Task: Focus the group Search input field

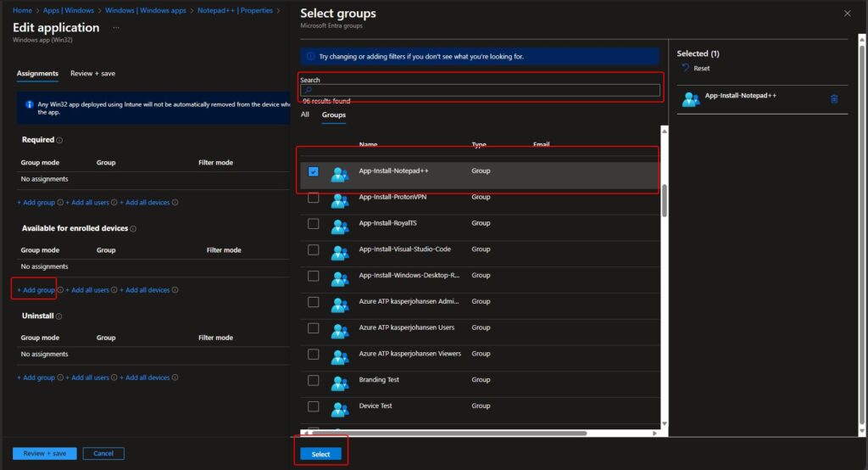Action: tap(480, 90)
